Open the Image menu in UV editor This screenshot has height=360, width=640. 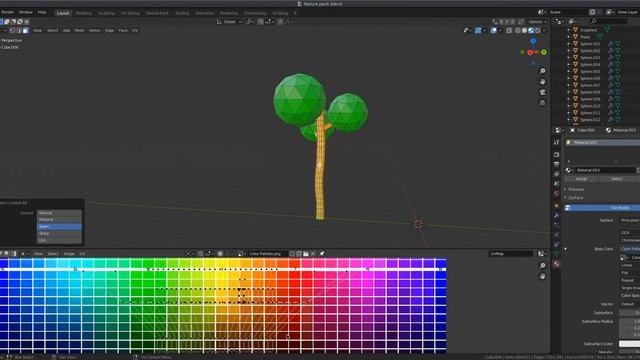click(x=69, y=254)
